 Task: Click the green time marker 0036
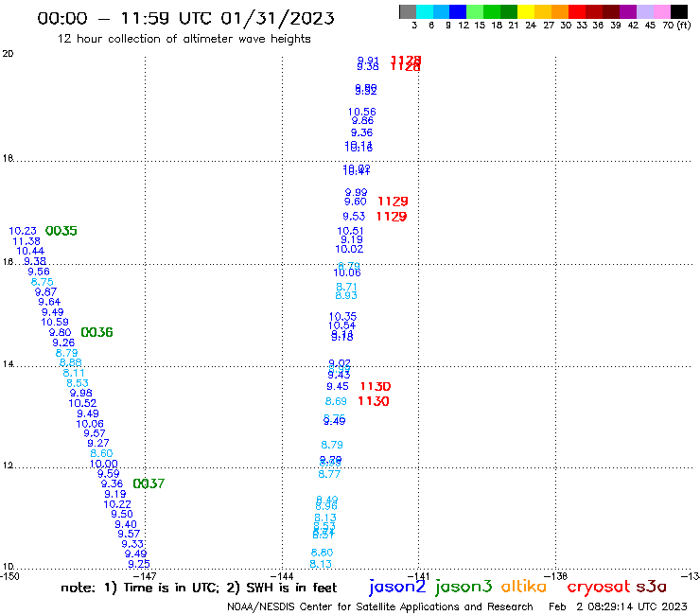(96, 332)
